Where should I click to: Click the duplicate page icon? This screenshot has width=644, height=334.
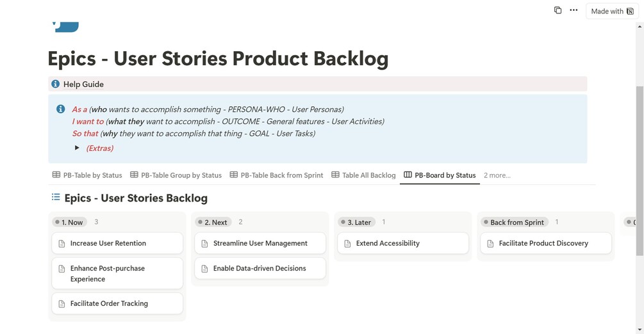point(557,10)
